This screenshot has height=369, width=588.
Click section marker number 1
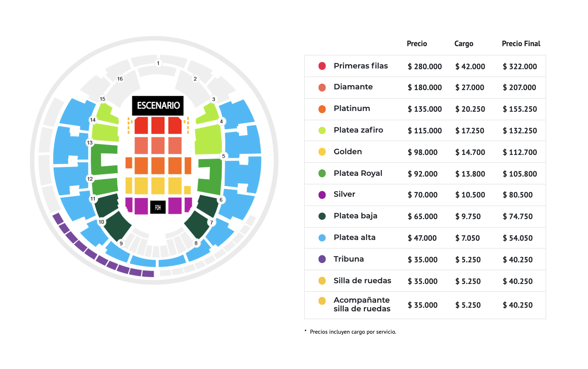pyautogui.click(x=158, y=63)
